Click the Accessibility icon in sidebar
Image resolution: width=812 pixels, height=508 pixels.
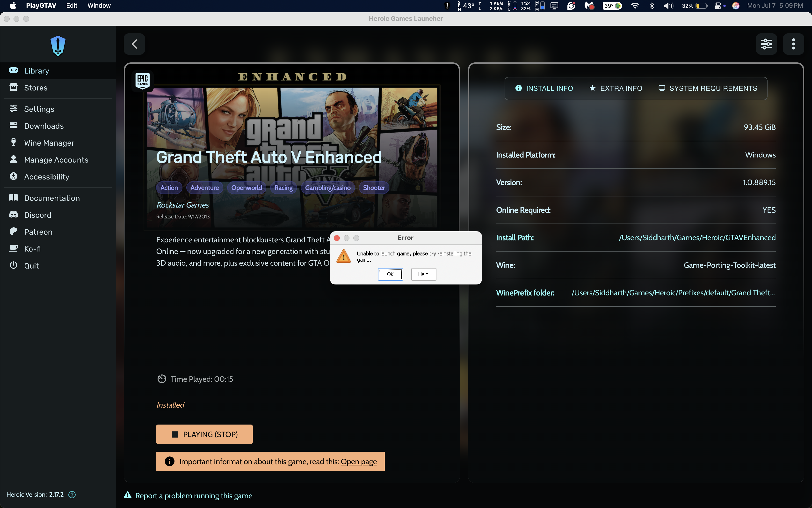click(x=14, y=176)
